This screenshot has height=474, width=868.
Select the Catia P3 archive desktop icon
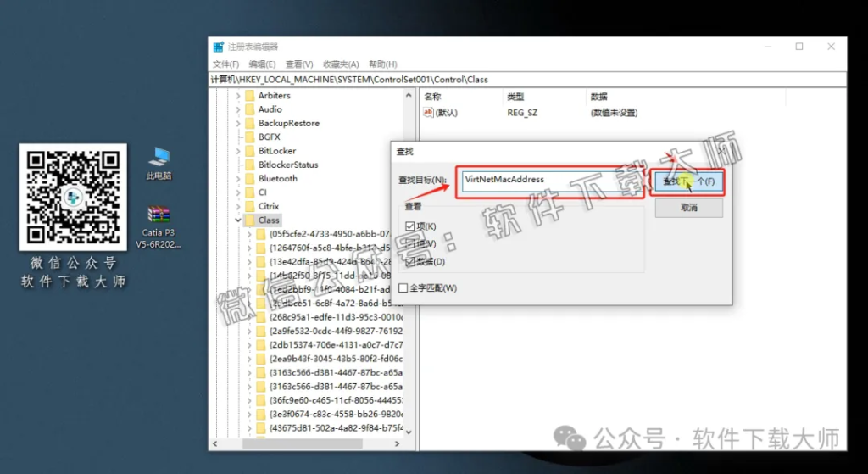tap(159, 226)
